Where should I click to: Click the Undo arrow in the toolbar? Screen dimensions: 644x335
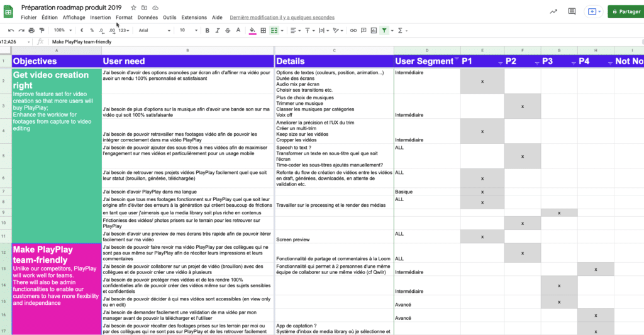(11, 30)
